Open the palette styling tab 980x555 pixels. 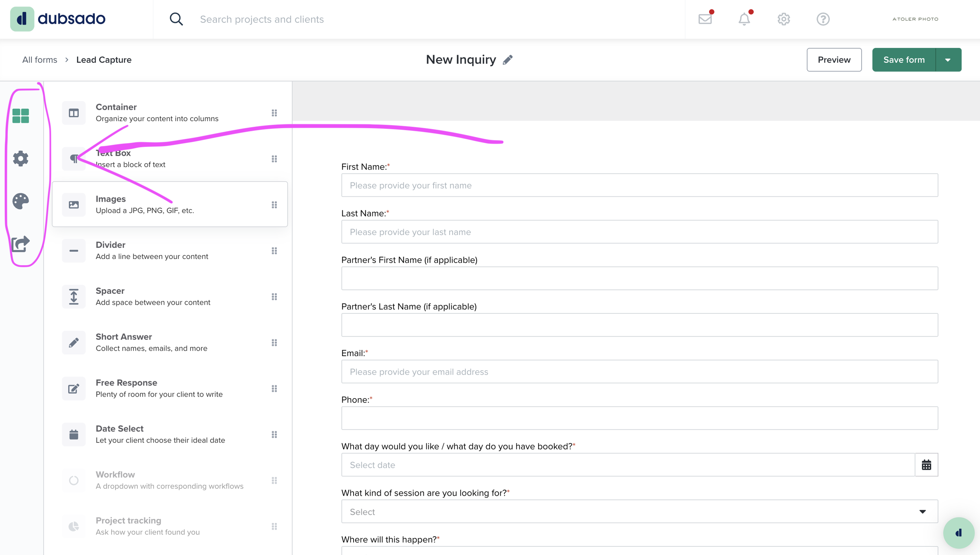[x=20, y=201]
